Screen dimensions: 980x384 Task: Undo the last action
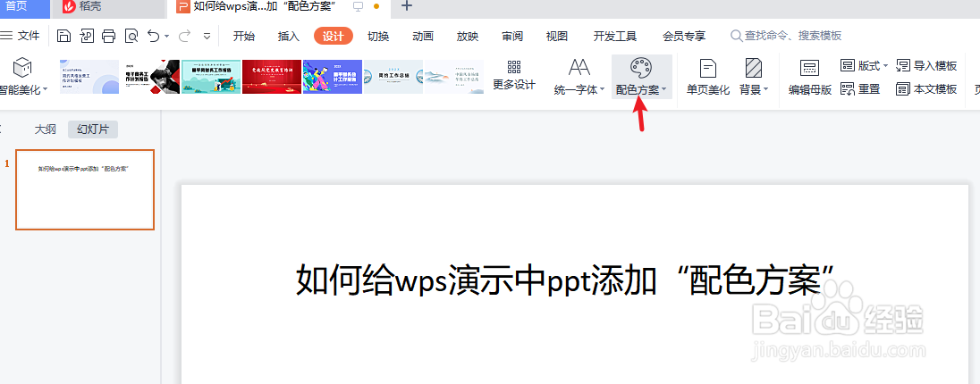coord(154,37)
